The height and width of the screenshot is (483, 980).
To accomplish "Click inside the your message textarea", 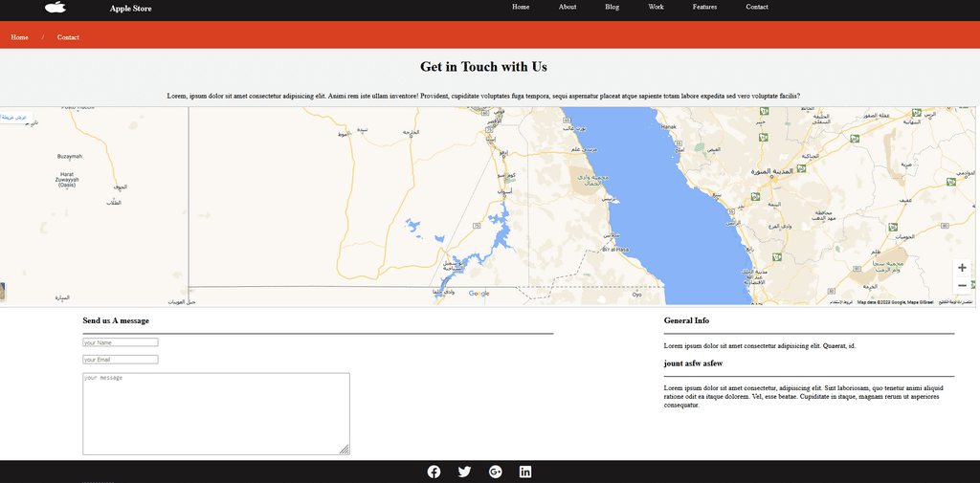I will 216,413.
